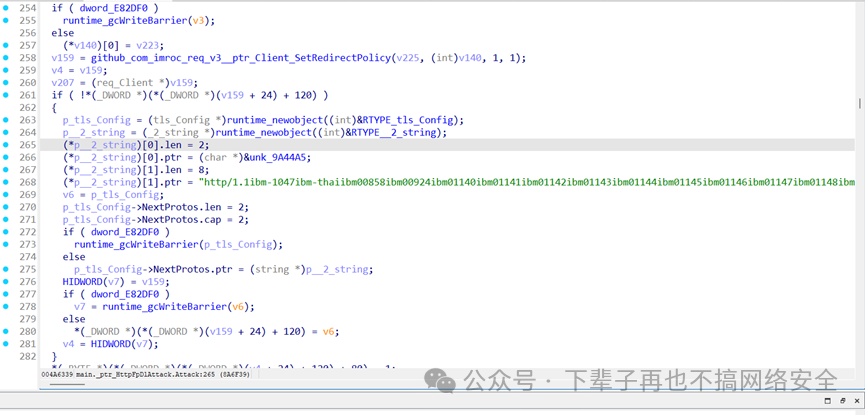This screenshot has height=415, width=865.
Task: Toggle breakpoint dot on line 265
Action: (x=6, y=145)
